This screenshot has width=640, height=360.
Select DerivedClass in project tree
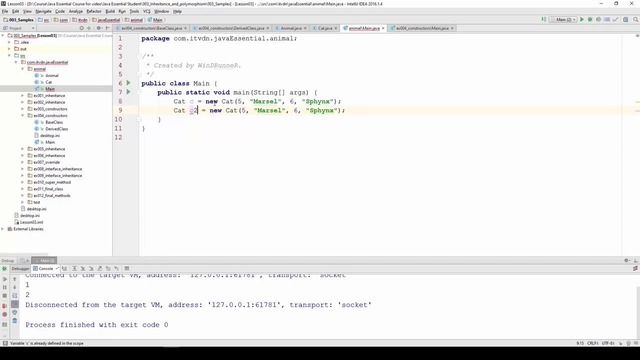click(56, 129)
